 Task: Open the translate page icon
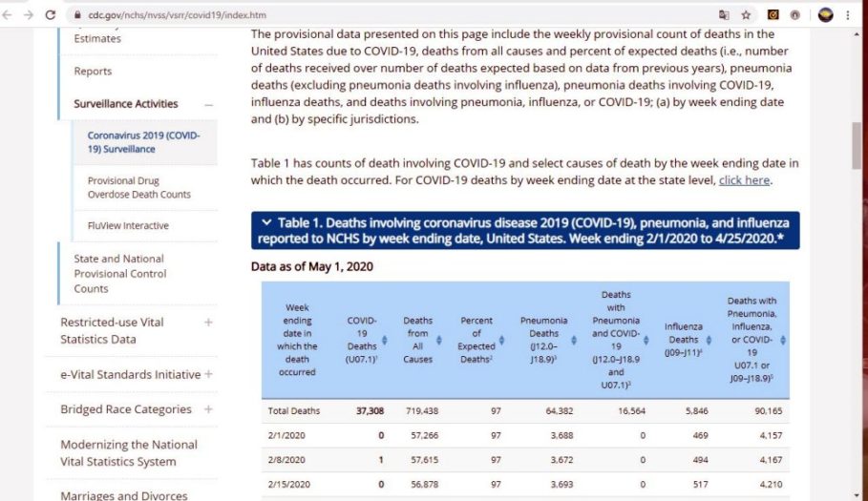[x=724, y=15]
